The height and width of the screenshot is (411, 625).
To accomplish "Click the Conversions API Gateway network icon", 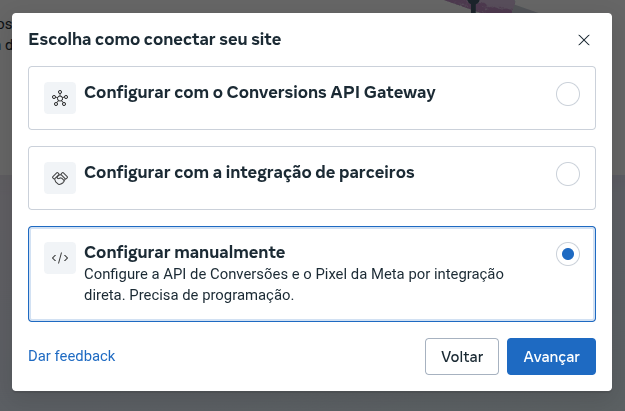I will (60, 98).
